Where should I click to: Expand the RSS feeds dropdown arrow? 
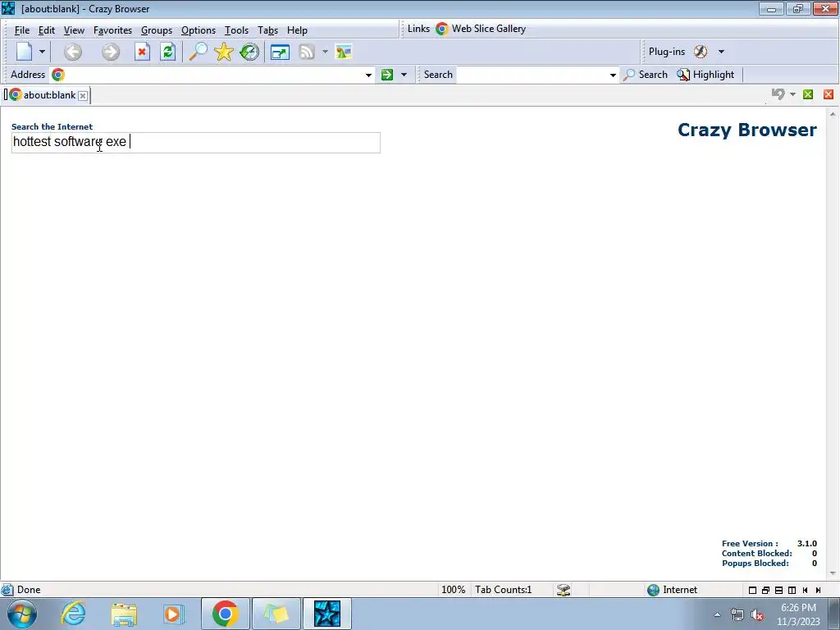coord(325,52)
